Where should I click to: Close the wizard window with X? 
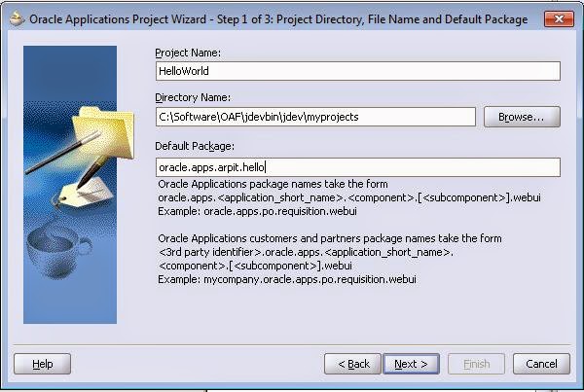click(559, 18)
